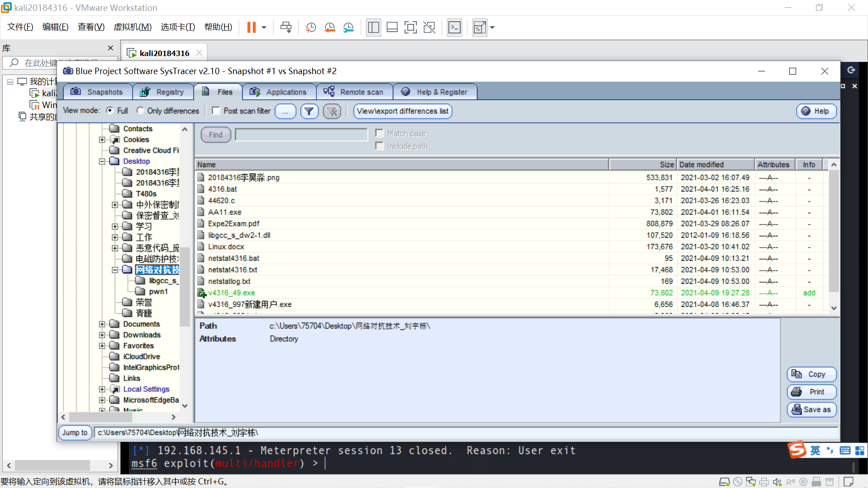The image size is (868, 488).
Task: Click the VMware pause button
Action: tap(251, 28)
